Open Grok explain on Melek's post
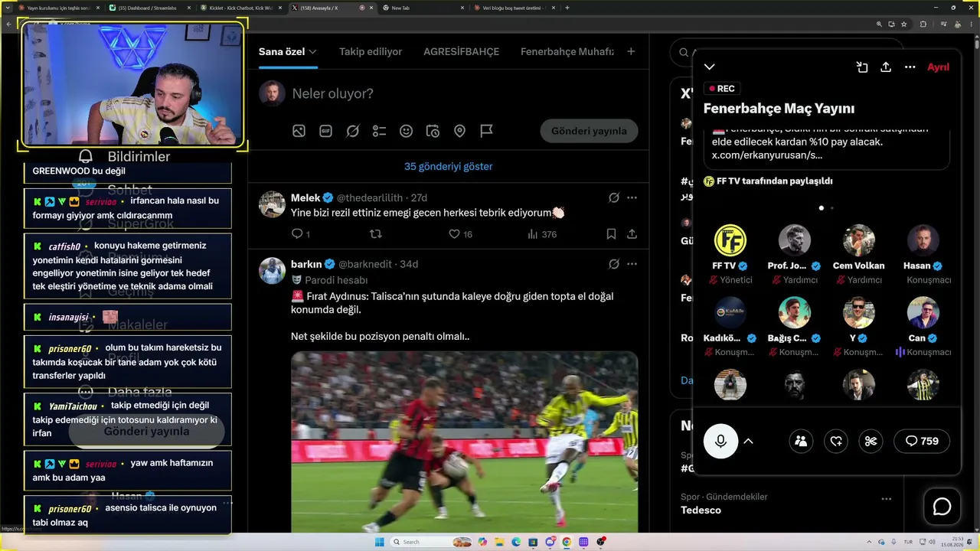This screenshot has width=980, height=551. (613, 198)
